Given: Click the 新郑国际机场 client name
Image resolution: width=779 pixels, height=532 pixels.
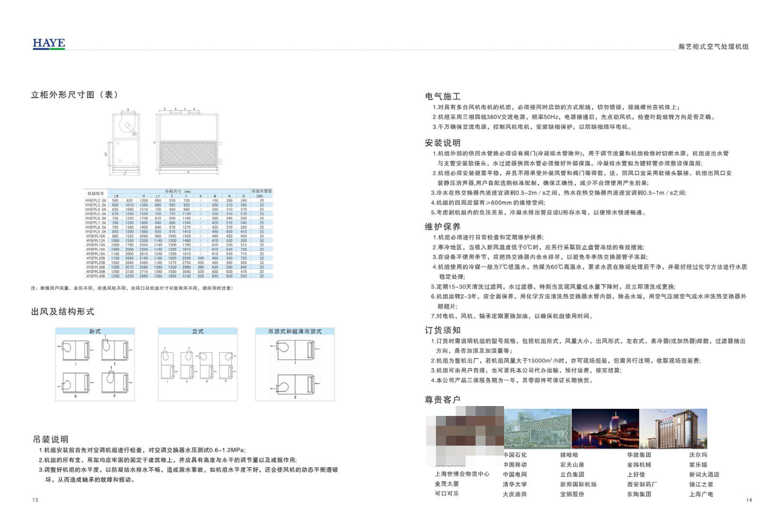Looking at the screenshot, I should click(578, 484).
